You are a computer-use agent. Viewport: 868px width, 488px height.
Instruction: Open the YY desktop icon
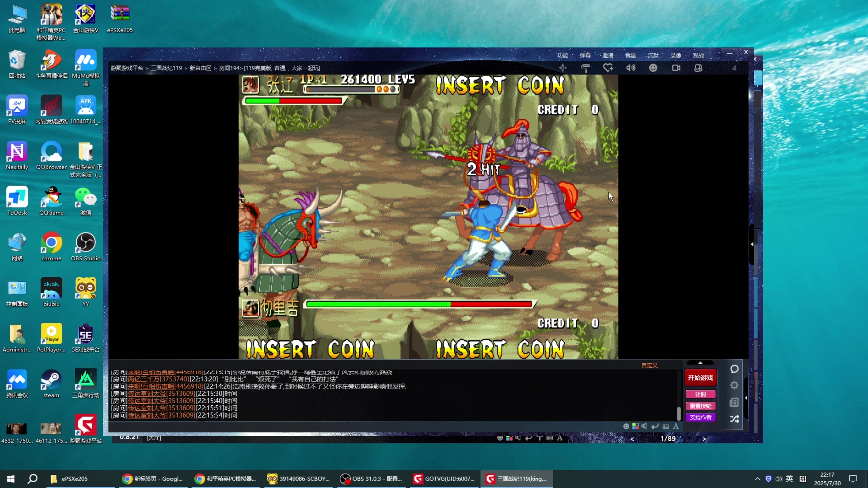[86, 292]
